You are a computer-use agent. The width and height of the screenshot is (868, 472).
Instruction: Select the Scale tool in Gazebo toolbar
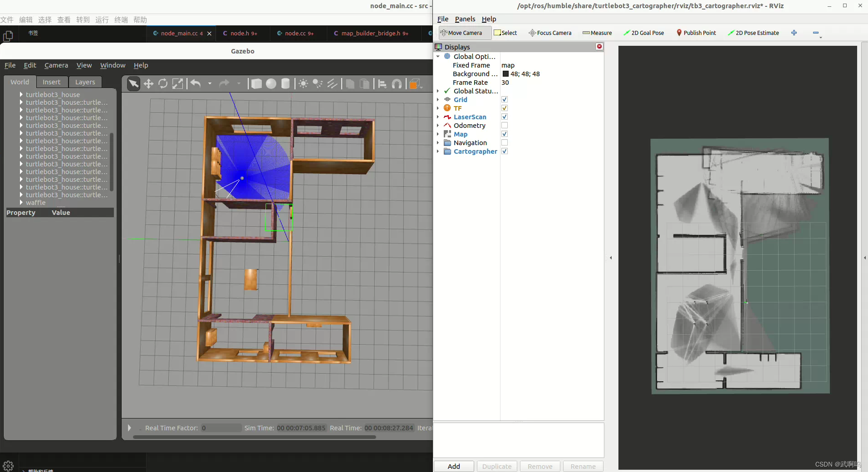tap(177, 84)
